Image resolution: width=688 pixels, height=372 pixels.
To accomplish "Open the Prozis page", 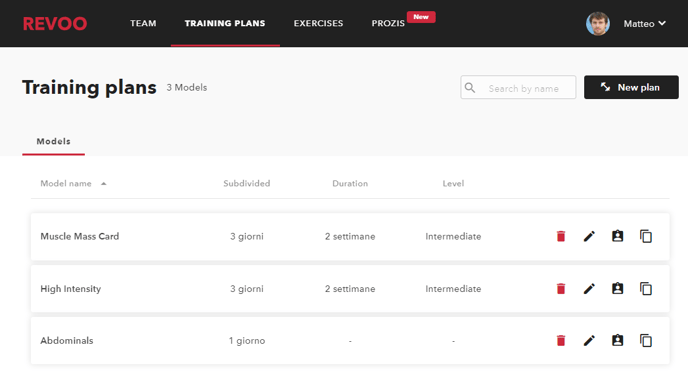I will (388, 23).
